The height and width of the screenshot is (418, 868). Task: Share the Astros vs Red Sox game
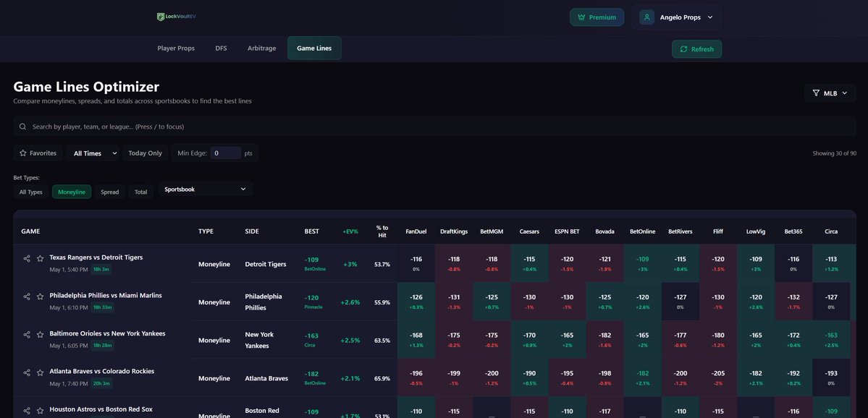click(x=27, y=411)
